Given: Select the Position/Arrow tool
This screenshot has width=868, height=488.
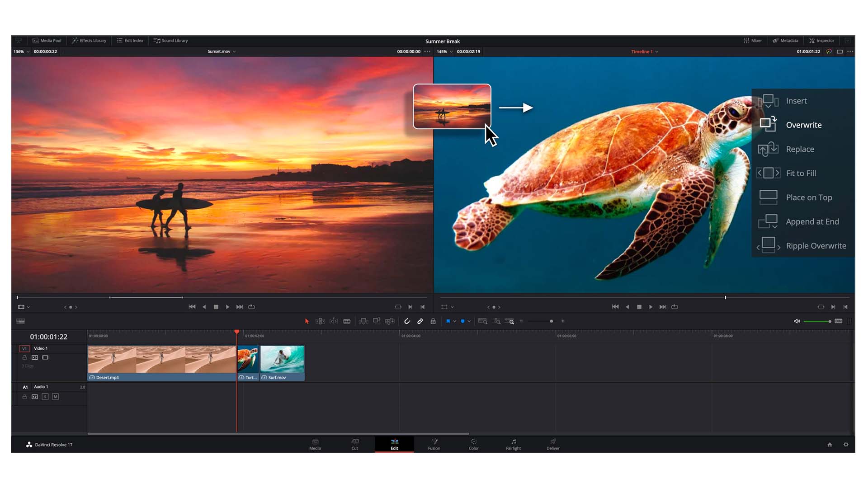Looking at the screenshot, I should coord(307,321).
